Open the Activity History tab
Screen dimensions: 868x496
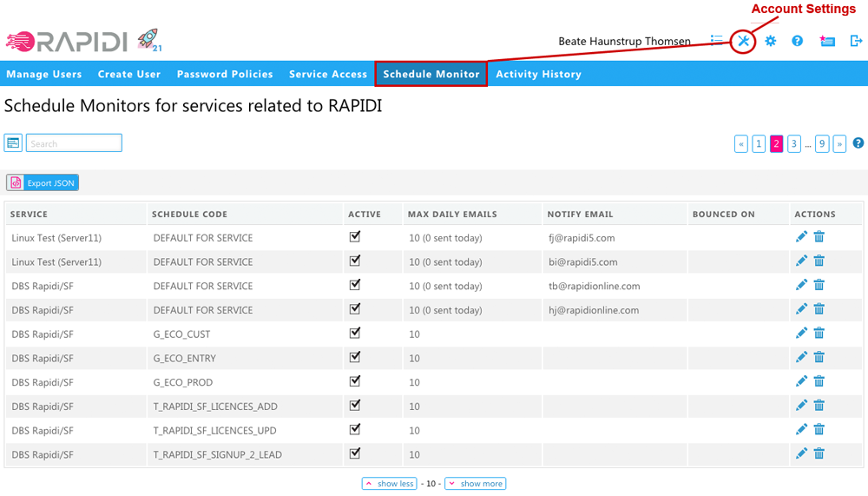(x=539, y=74)
